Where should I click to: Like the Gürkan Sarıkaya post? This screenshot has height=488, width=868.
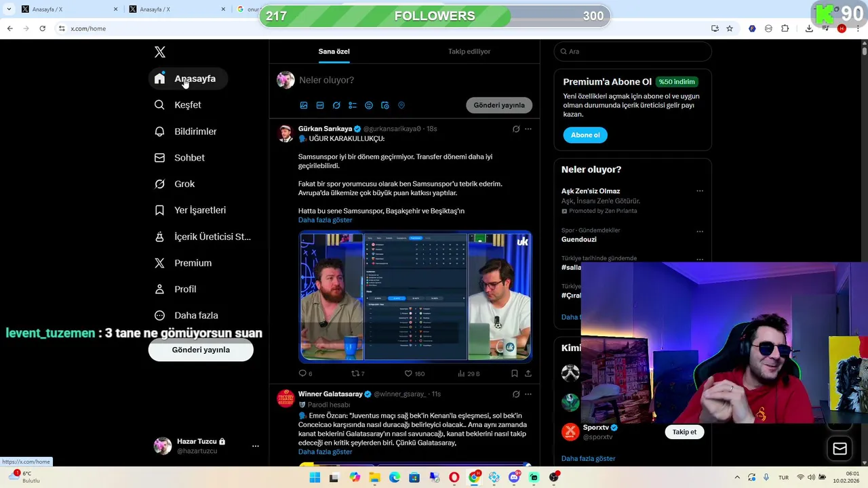coord(414,373)
